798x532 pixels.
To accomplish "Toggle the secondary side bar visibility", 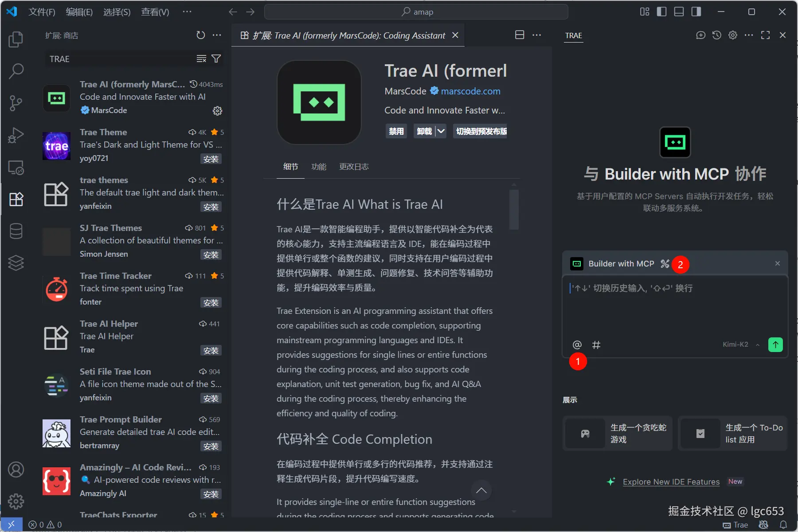I will coord(696,12).
